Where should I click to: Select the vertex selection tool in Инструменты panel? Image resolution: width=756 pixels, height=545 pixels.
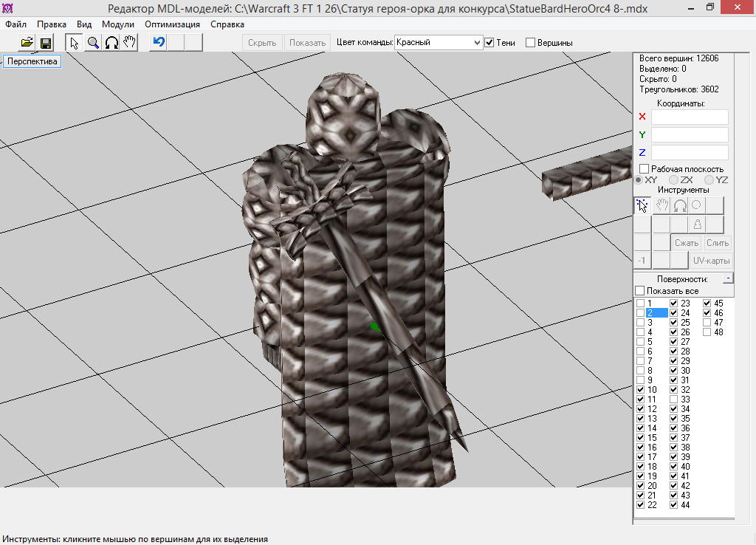642,205
